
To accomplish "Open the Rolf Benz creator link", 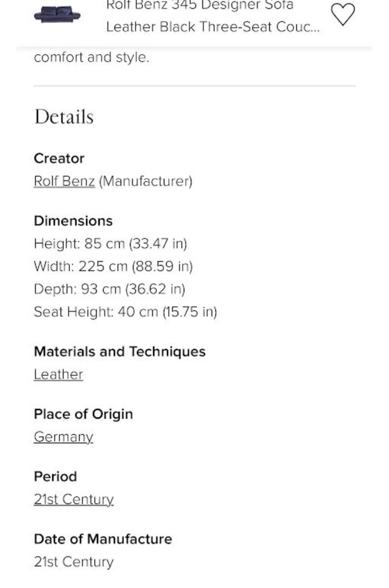I will coord(64,181).
